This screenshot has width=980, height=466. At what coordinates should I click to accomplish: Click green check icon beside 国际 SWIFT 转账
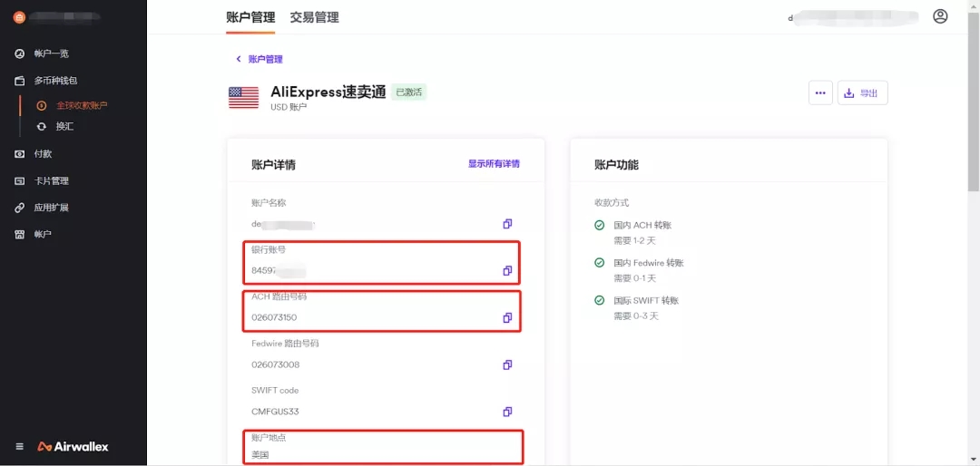tap(600, 300)
